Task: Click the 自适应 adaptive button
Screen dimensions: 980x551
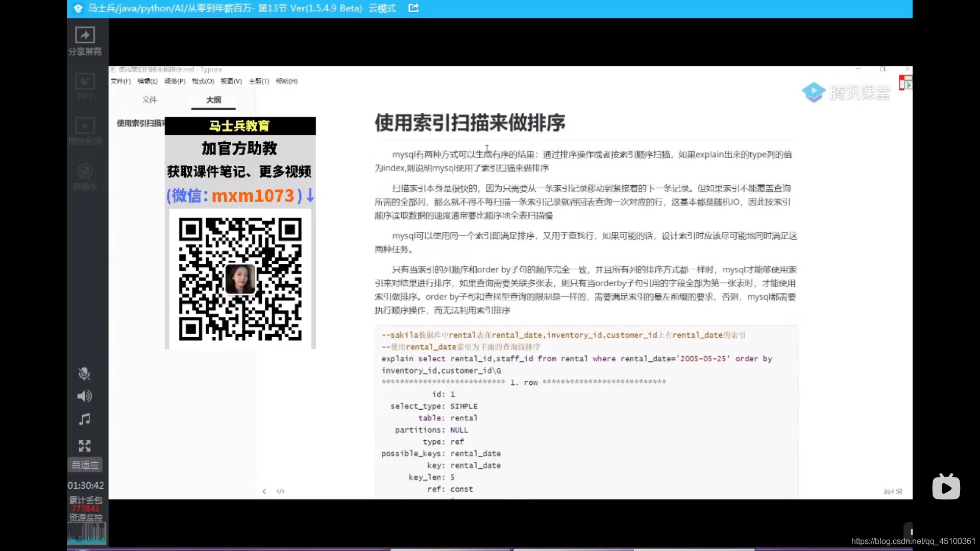Action: coord(85,465)
